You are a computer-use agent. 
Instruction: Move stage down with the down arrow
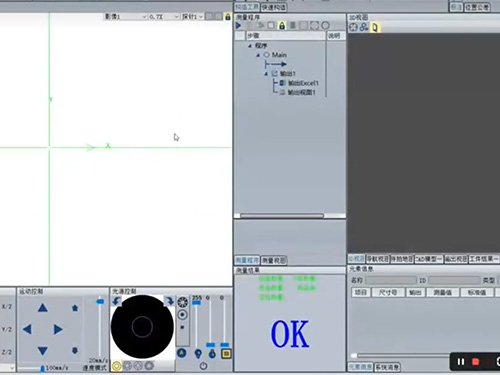(43, 351)
